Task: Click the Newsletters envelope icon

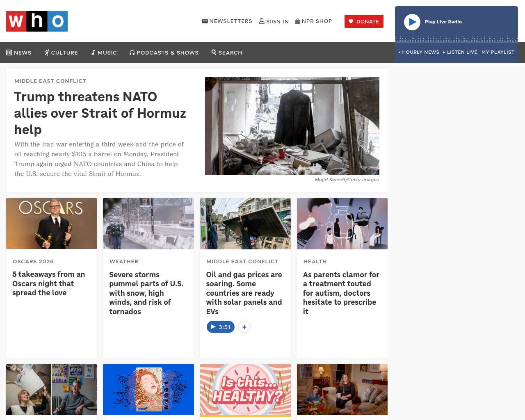Action: tap(205, 21)
